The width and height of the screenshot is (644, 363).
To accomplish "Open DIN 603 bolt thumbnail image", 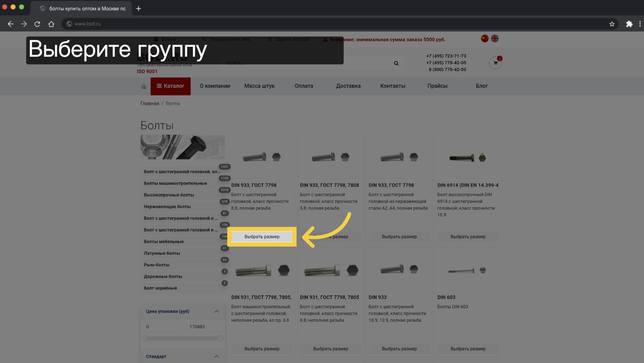I will click(x=468, y=270).
